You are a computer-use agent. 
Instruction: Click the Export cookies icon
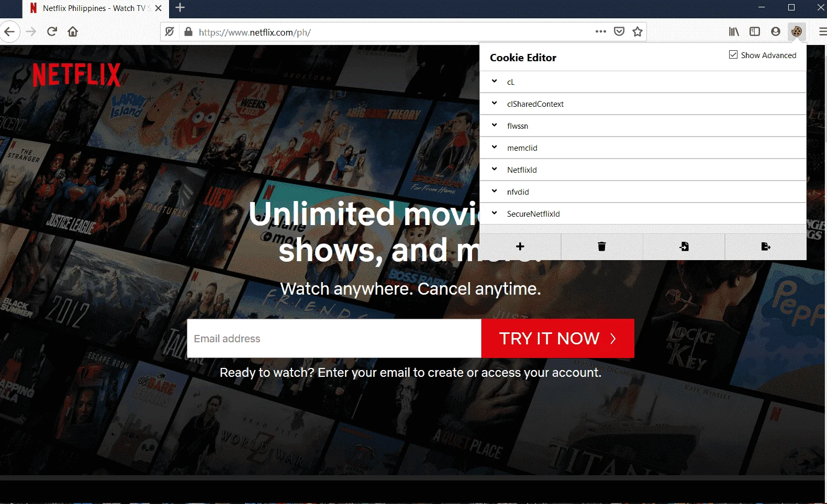pos(766,247)
